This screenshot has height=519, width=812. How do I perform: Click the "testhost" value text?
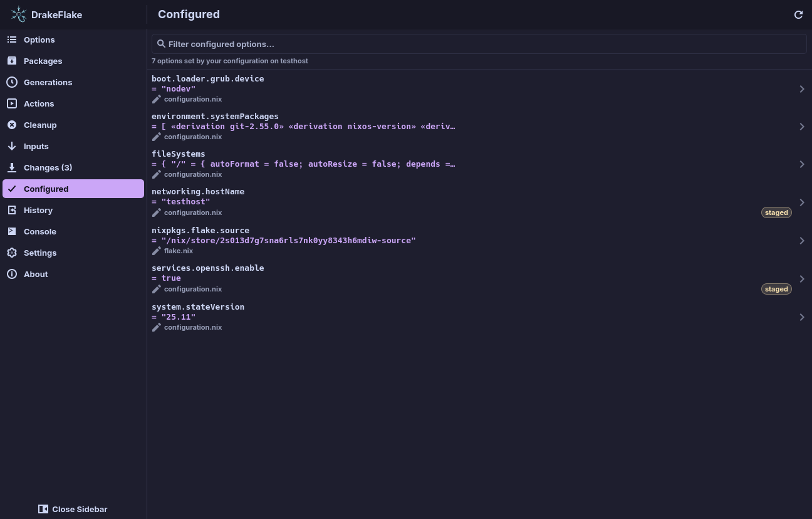pyautogui.click(x=186, y=202)
